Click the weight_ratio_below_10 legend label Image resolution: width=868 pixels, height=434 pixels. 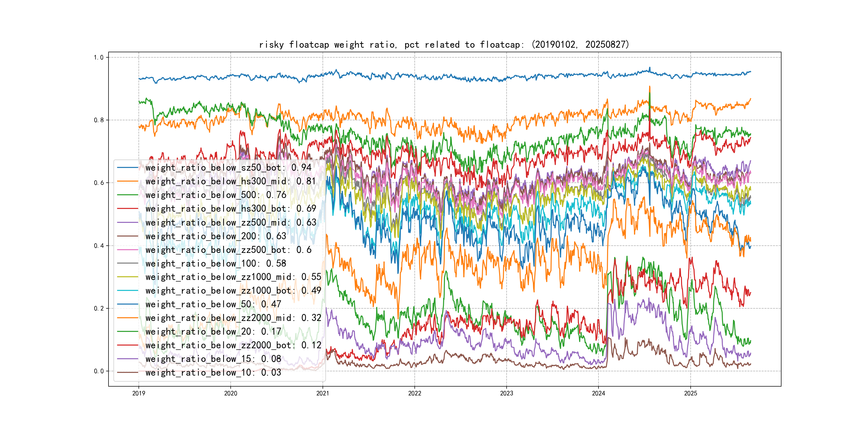click(213, 372)
